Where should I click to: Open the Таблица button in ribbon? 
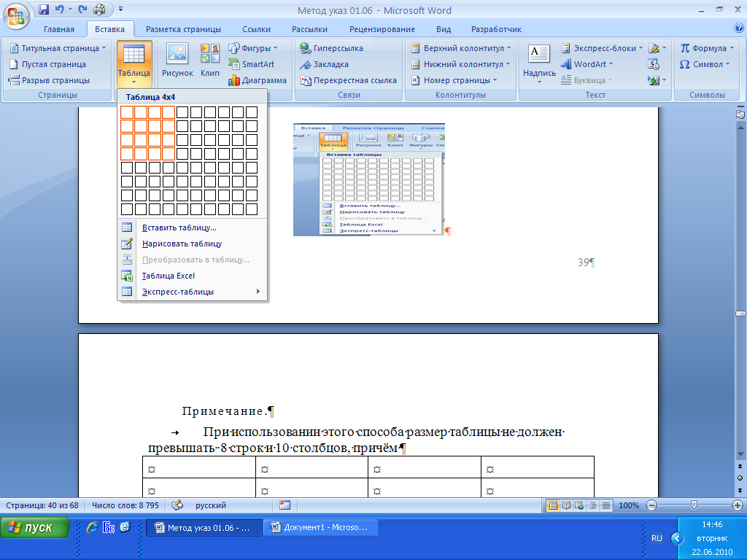pos(134,64)
